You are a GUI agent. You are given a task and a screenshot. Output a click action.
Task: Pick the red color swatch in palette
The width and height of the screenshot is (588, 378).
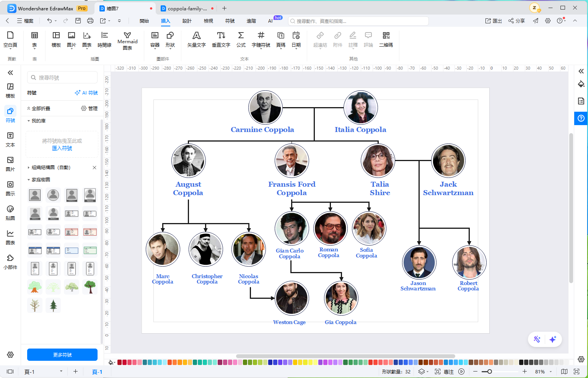(120, 362)
